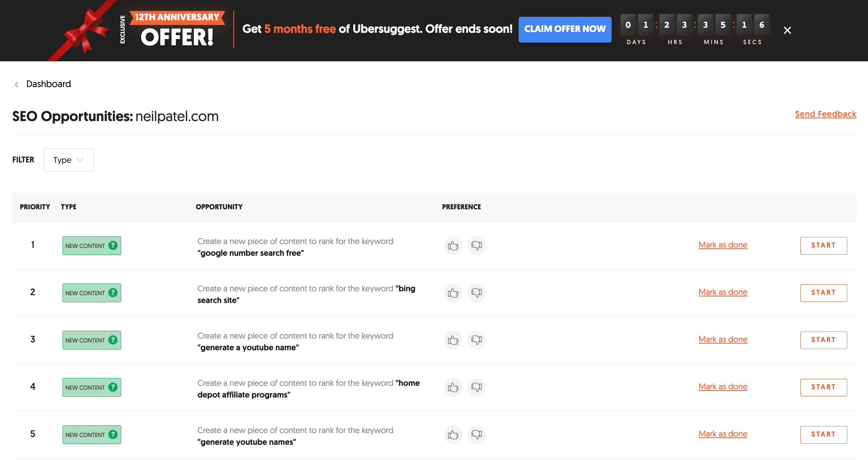Image resolution: width=868 pixels, height=460 pixels.
Task: Click help icon on priority 1 New Content badge
Action: [113, 246]
